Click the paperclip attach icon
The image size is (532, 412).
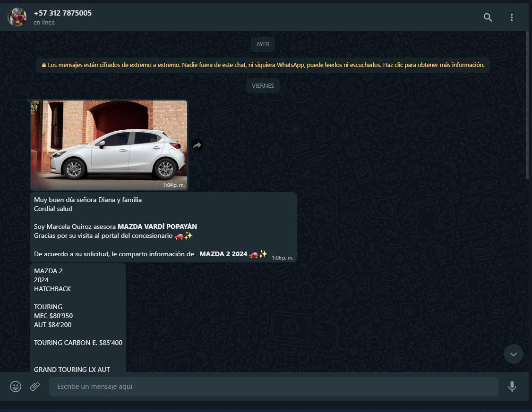(x=35, y=386)
